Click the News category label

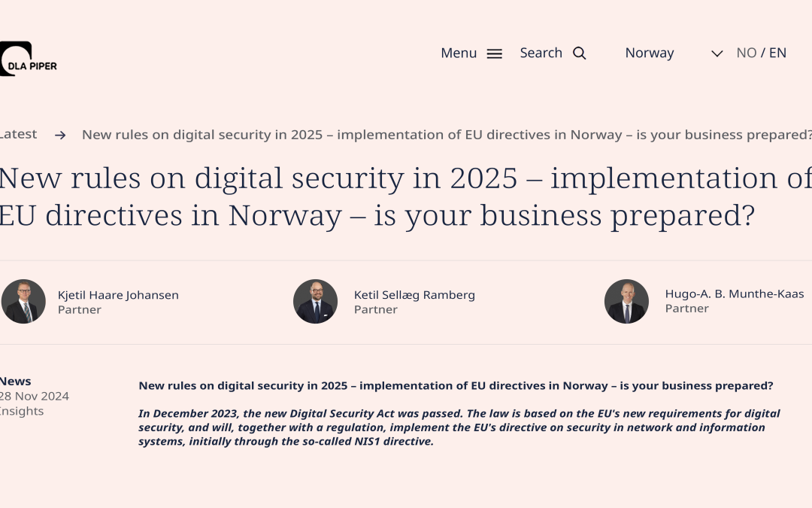coord(16,382)
